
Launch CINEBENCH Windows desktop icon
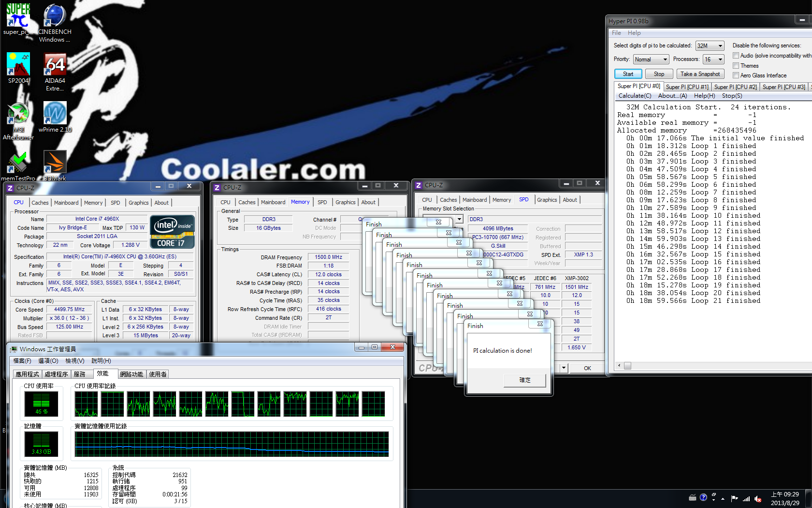pyautogui.click(x=55, y=23)
